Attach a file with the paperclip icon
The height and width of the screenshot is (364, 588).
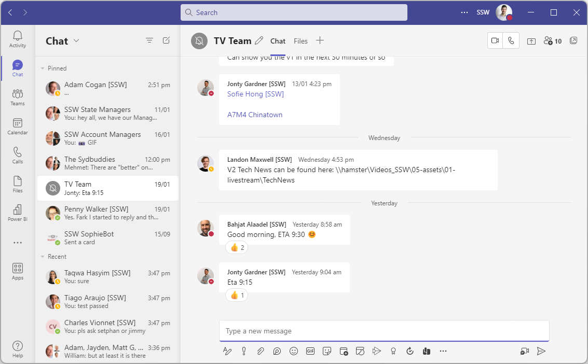[x=261, y=351]
